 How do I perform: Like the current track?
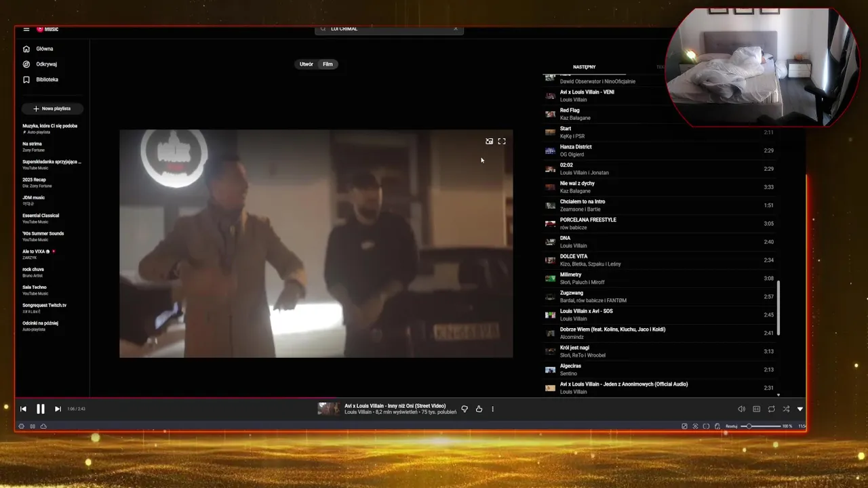[x=479, y=409]
